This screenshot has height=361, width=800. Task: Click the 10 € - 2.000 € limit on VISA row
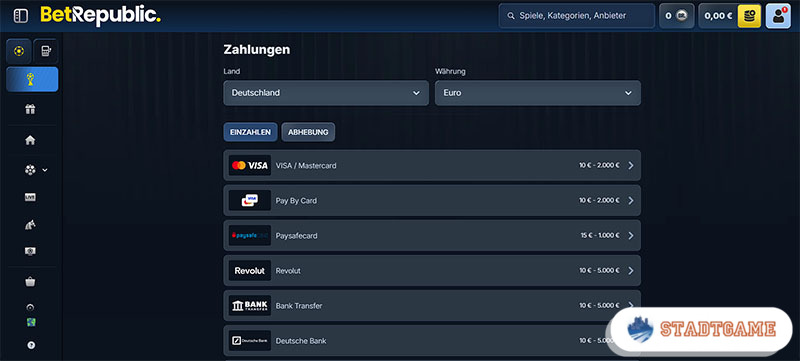coord(599,165)
